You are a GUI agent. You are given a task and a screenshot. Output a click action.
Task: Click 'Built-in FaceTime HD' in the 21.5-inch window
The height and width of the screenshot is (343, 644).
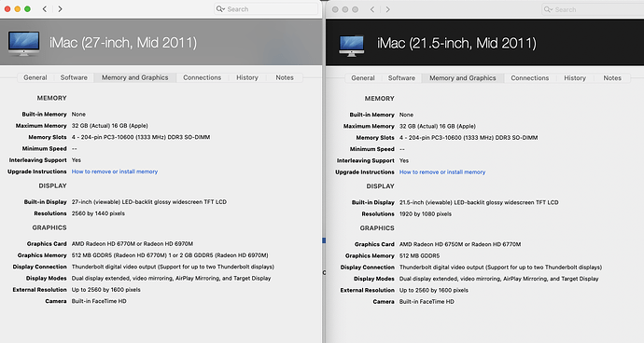coord(427,302)
